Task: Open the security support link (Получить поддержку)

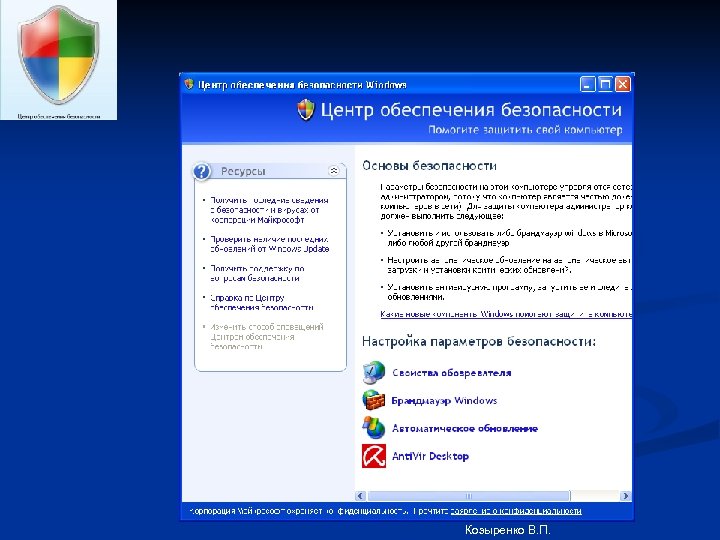Action: click(x=257, y=273)
